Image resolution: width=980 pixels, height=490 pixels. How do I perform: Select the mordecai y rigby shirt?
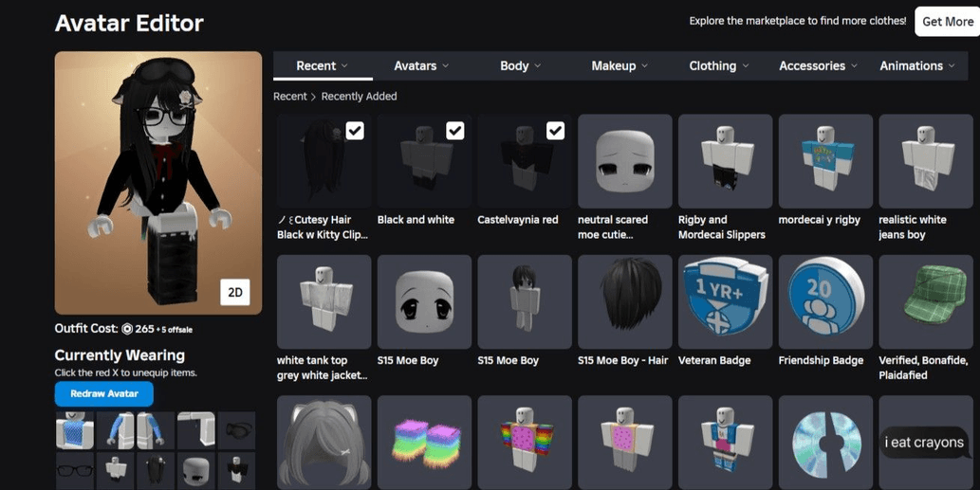pos(825,161)
